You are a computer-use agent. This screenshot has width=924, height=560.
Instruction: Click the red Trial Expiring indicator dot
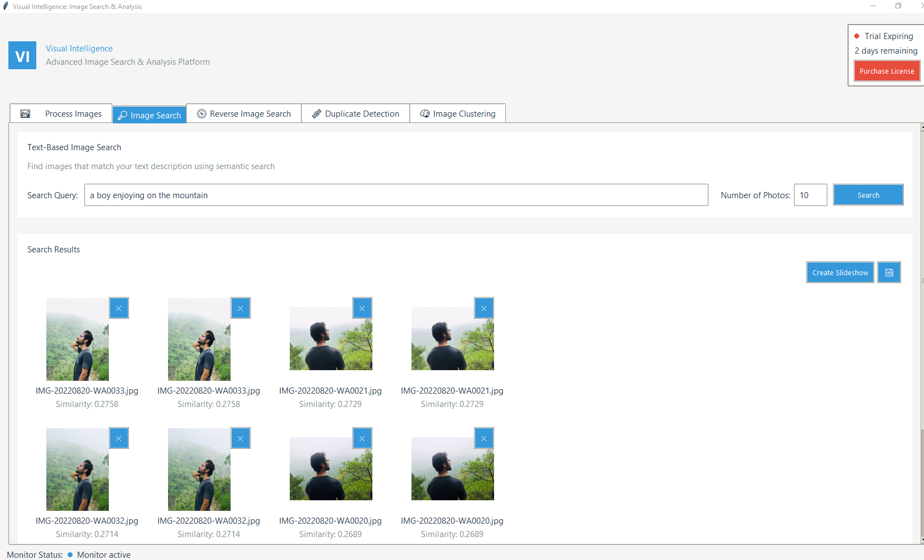857,36
